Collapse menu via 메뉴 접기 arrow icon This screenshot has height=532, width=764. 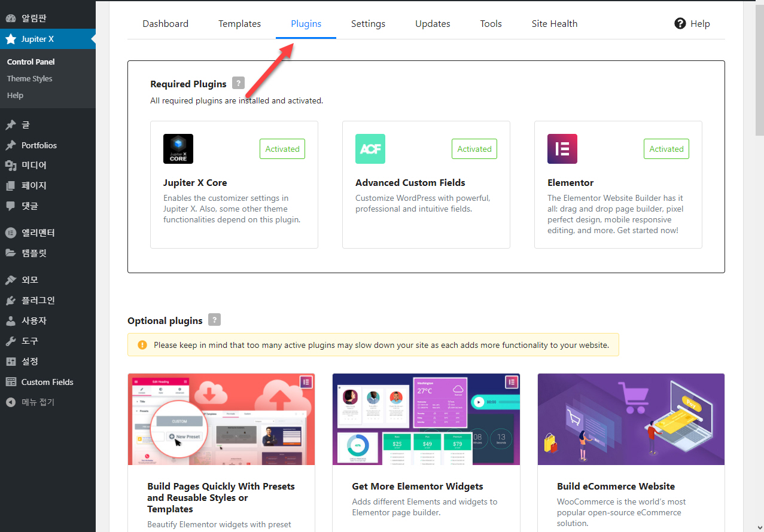coord(11,402)
